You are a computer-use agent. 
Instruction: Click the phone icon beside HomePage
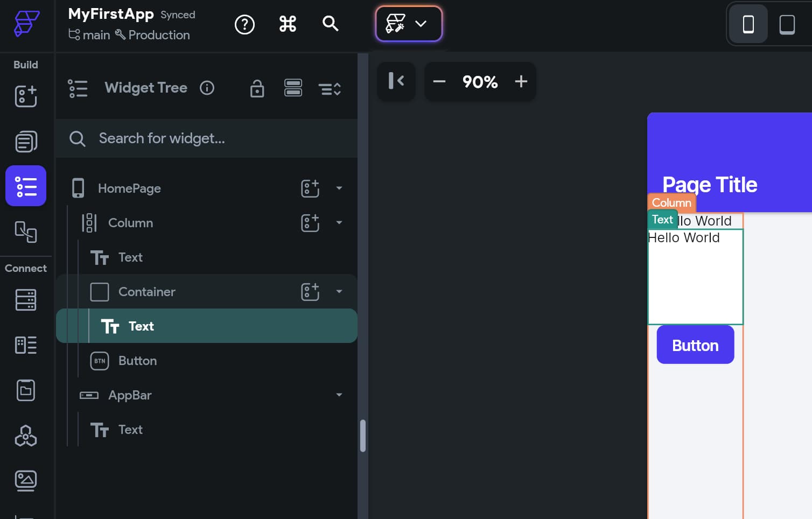coord(78,188)
